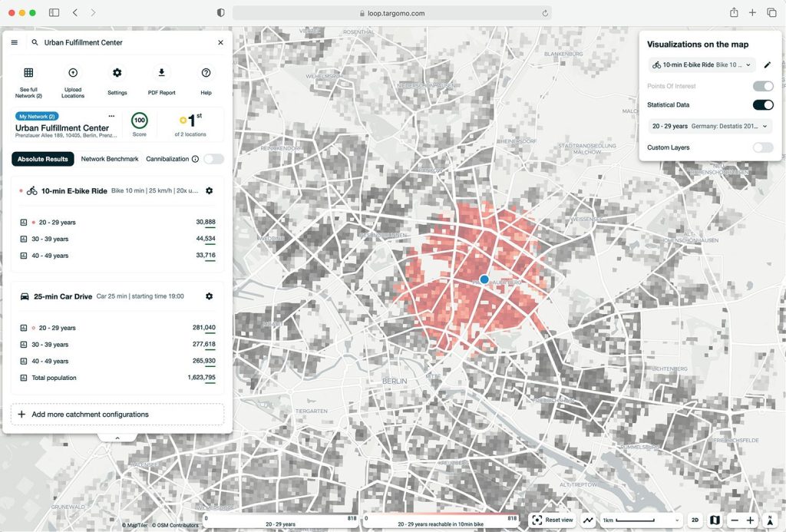This screenshot has width=786, height=532.
Task: Open Help
Action: point(206,81)
